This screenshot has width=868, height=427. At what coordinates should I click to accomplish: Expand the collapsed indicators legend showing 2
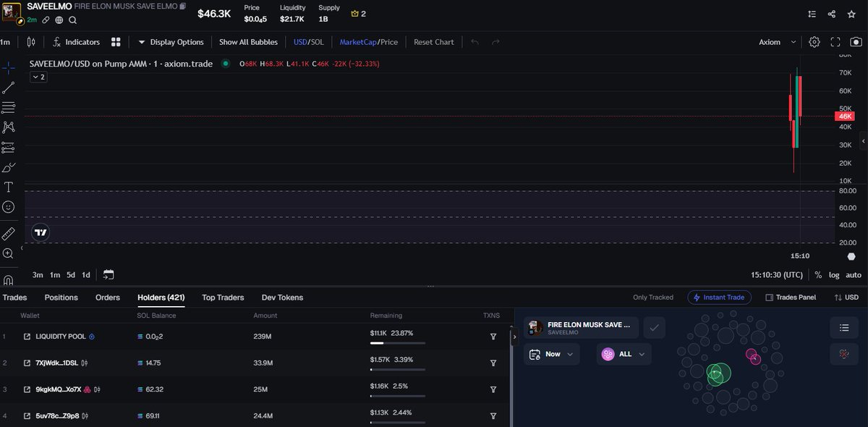tap(38, 77)
